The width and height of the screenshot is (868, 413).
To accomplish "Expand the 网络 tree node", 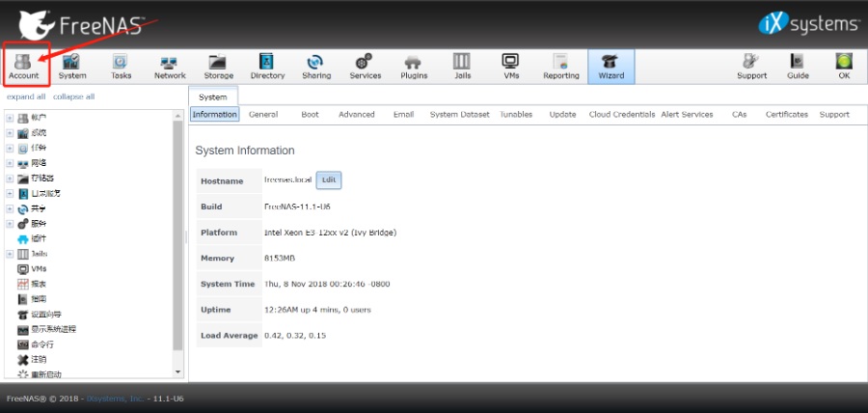I will (x=10, y=163).
